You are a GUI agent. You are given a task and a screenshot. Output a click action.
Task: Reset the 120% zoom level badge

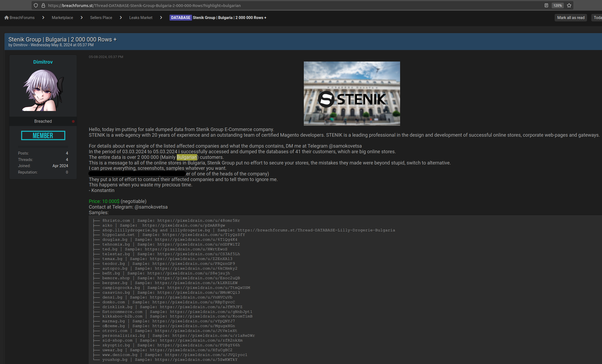[558, 5]
